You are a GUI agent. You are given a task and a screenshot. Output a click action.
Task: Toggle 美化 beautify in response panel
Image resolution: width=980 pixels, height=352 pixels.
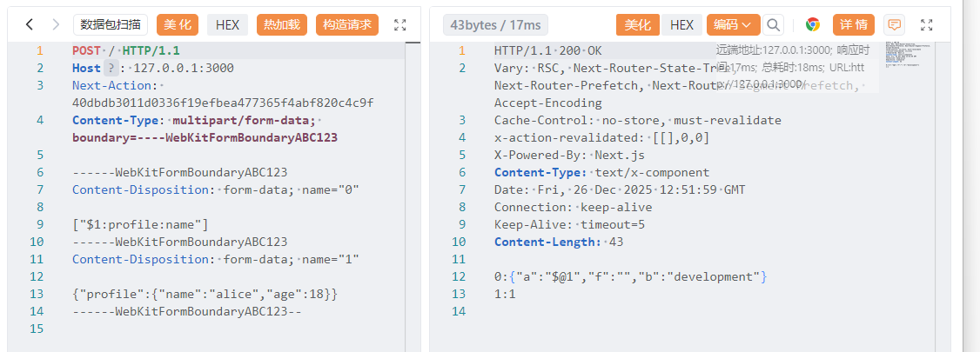638,25
